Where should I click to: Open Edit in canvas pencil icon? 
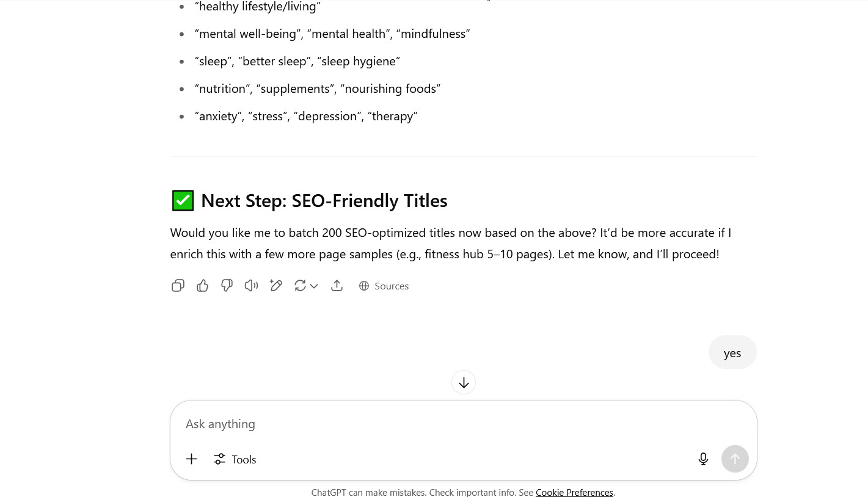275,286
